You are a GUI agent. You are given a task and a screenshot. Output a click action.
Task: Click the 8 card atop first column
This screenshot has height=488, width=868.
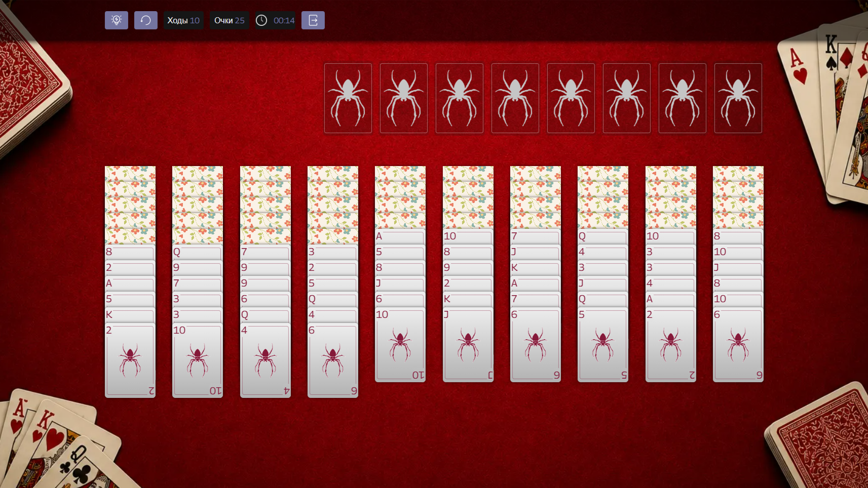point(130,252)
